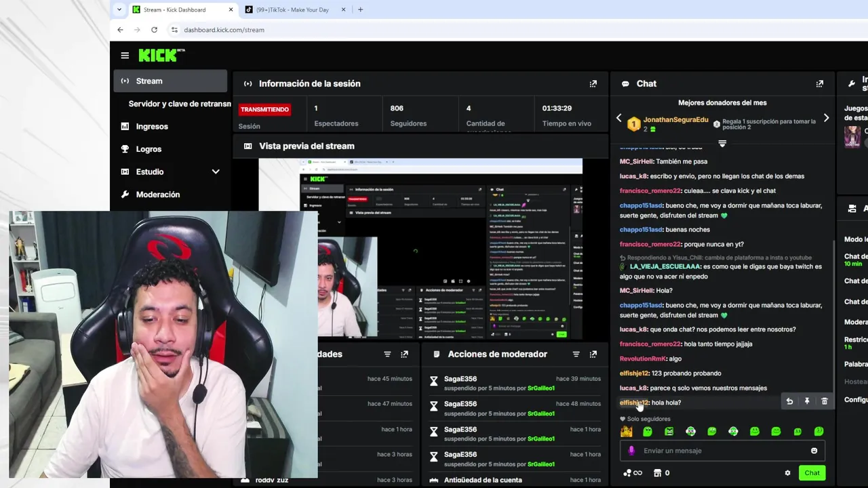This screenshot has width=868, height=488.
Task: Open the shop icon showing 0
Action: pos(661,473)
